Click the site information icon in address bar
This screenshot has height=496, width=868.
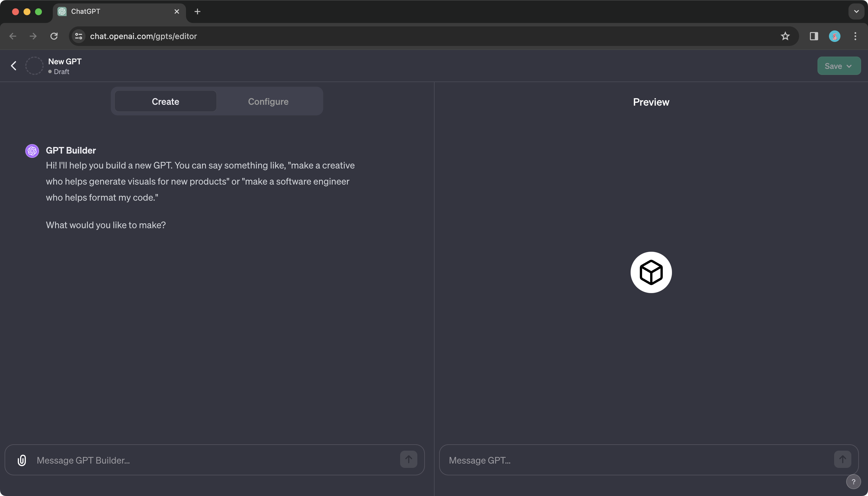[x=79, y=36]
